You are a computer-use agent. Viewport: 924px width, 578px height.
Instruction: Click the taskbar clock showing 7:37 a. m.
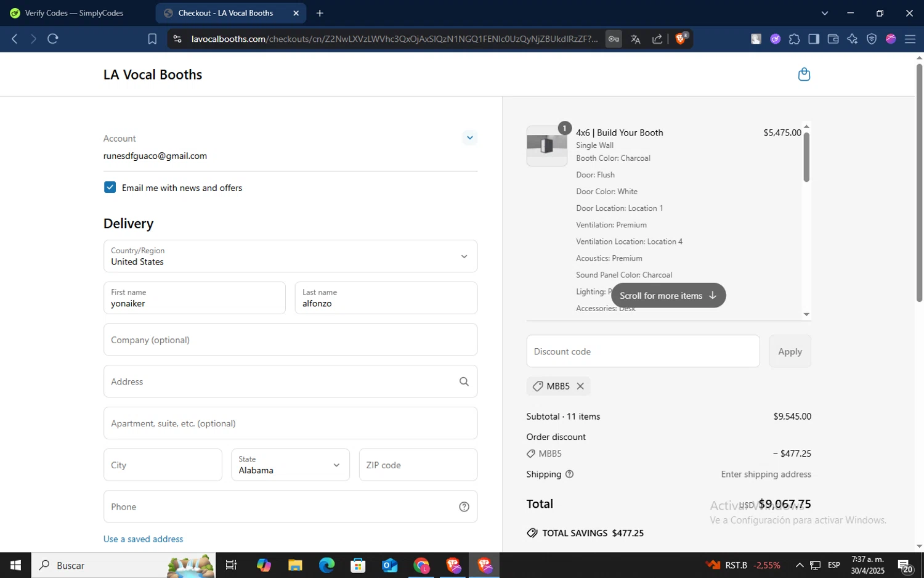867,565
